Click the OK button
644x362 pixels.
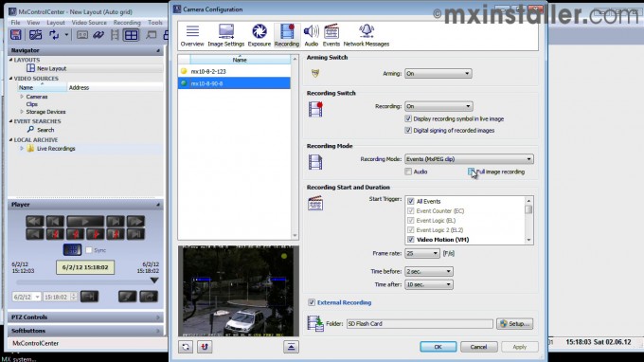pos(438,347)
